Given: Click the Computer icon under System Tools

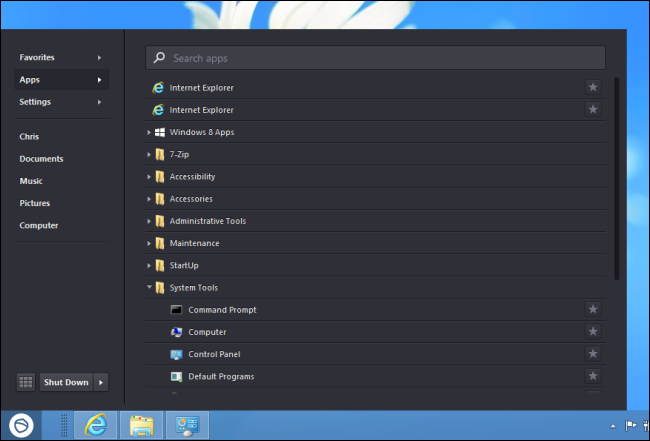Looking at the screenshot, I should pos(176,332).
